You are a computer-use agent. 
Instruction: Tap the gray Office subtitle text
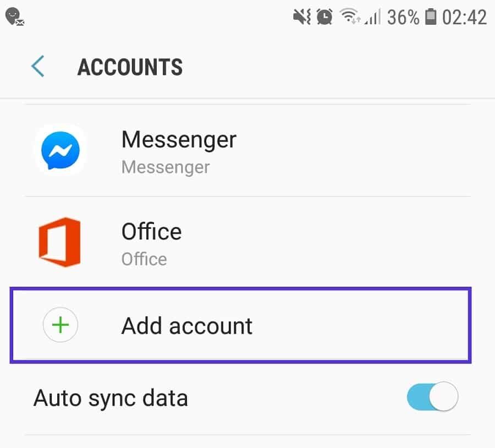coord(144,259)
